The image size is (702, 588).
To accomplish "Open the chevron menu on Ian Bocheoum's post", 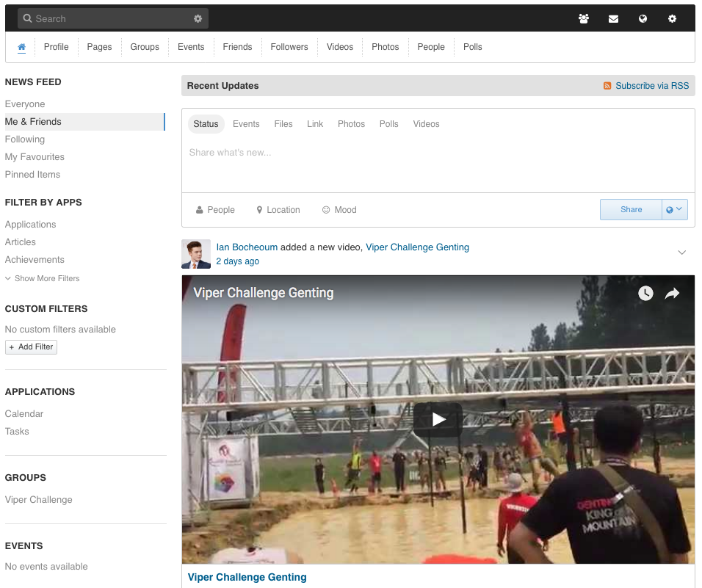I will (682, 252).
